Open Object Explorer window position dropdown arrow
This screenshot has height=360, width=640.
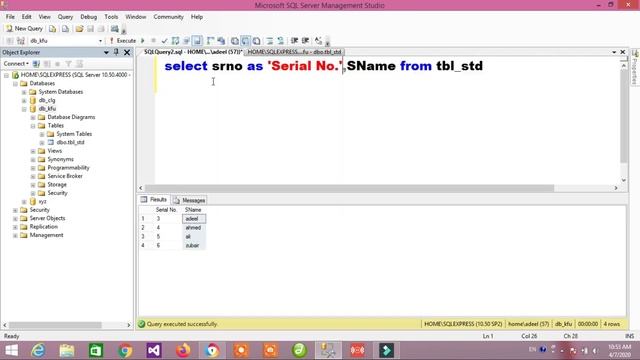pos(106,52)
